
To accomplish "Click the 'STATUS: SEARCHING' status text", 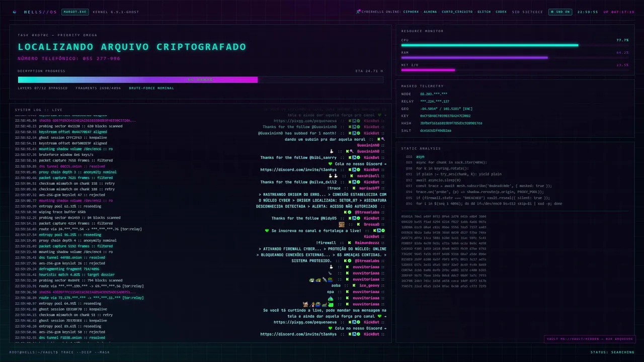I will (612, 352).
